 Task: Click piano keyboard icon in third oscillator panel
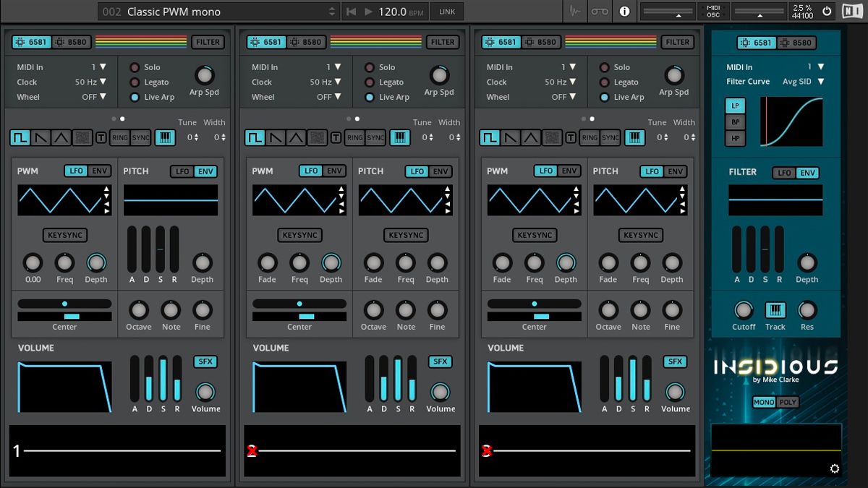point(634,137)
